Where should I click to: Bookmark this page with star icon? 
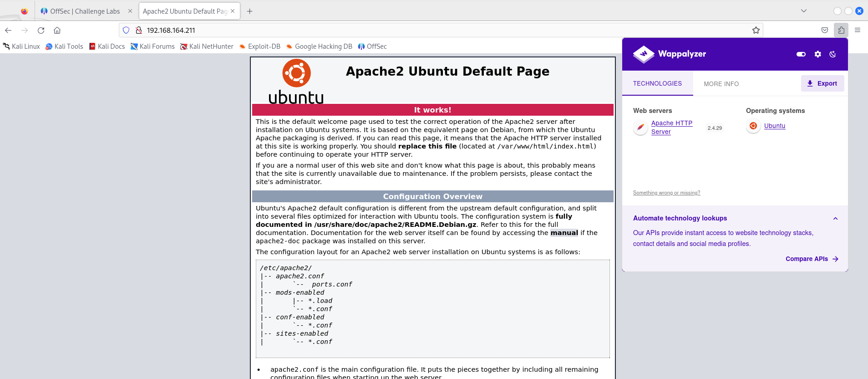coord(756,31)
